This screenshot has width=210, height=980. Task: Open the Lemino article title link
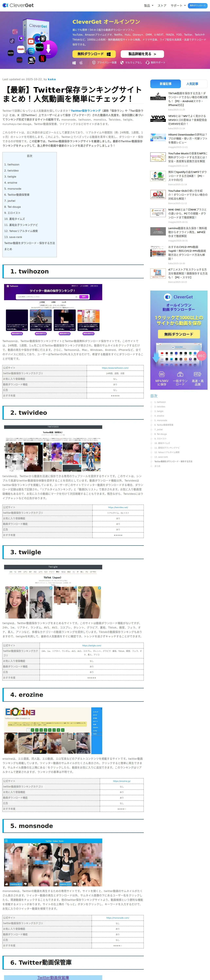pyautogui.click(x=188, y=232)
